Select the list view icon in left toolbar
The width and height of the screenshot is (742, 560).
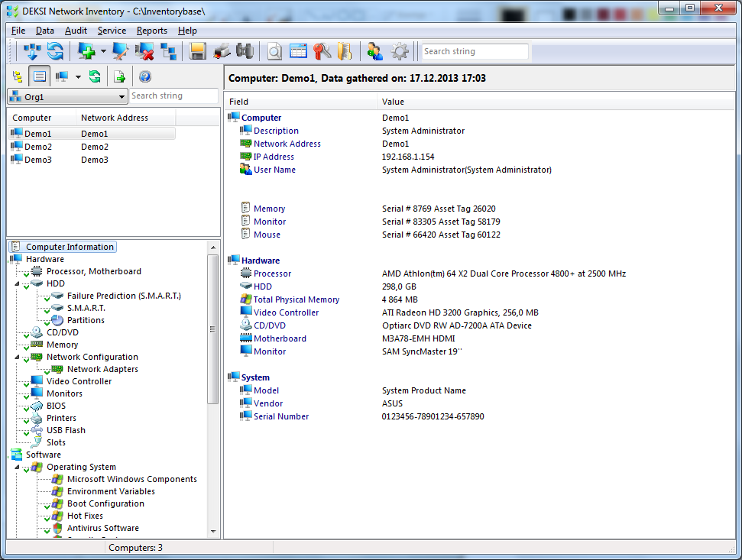[x=40, y=76]
